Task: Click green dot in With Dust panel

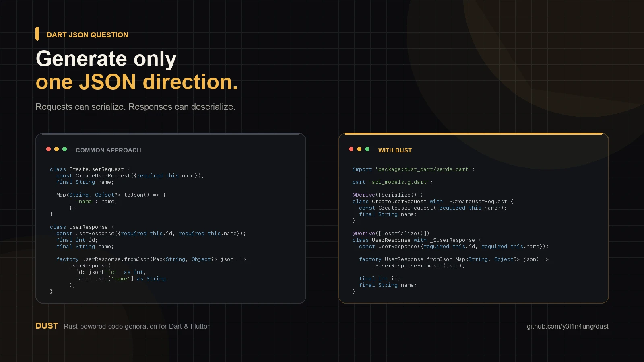Action: 367,149
